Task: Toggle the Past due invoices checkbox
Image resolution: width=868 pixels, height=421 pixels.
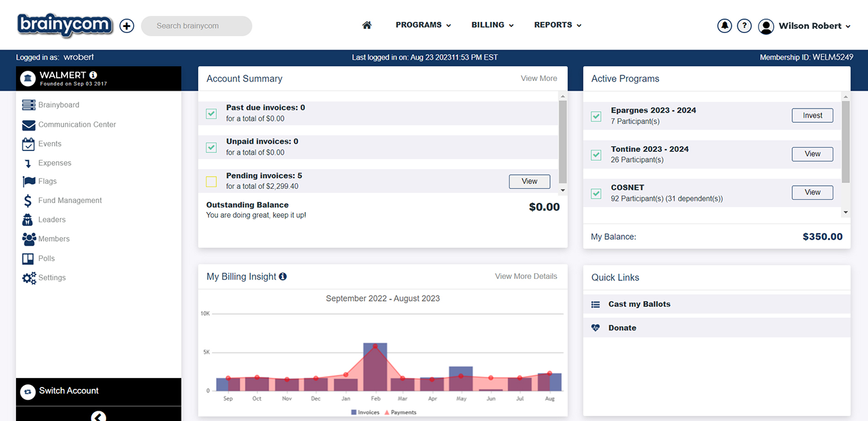Action: pyautogui.click(x=211, y=114)
